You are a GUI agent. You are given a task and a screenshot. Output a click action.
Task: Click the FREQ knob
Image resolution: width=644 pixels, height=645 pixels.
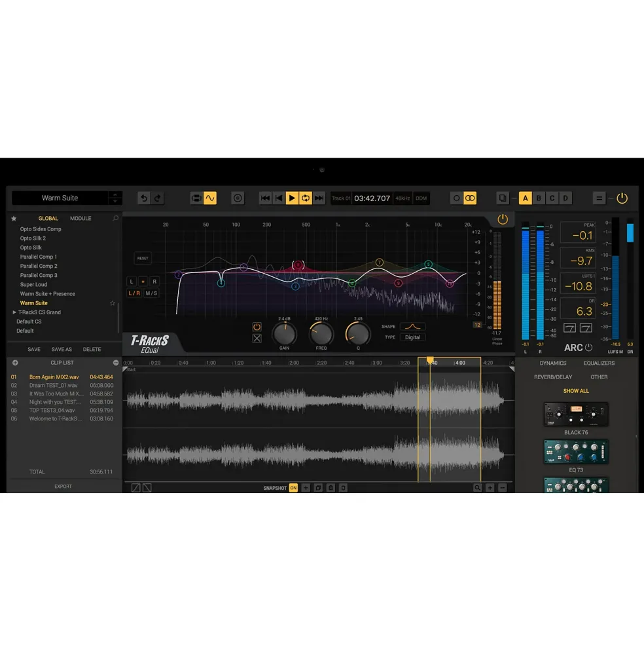pyautogui.click(x=321, y=333)
